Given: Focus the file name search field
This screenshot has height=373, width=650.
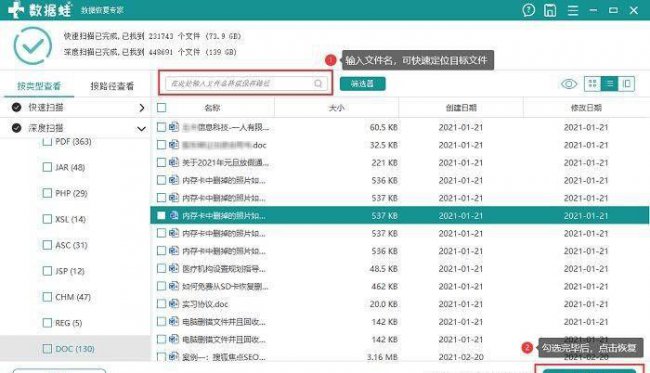Looking at the screenshot, I should click(x=247, y=83).
